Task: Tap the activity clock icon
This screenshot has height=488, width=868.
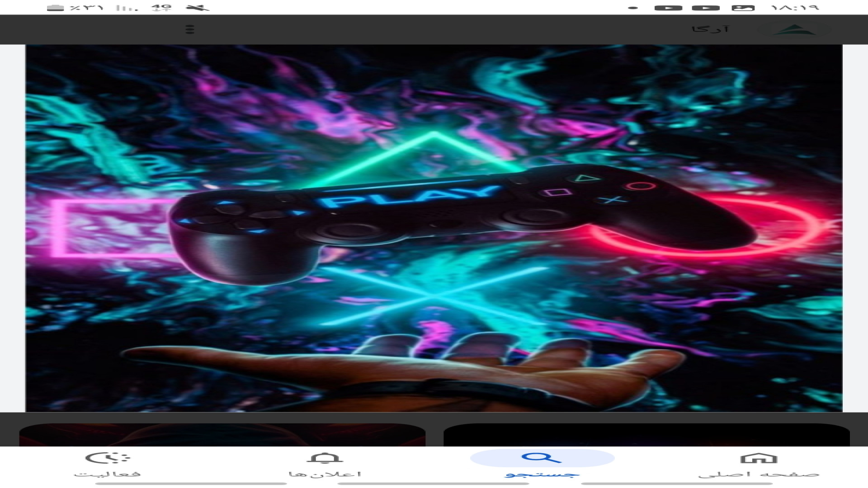Action: coord(108,458)
